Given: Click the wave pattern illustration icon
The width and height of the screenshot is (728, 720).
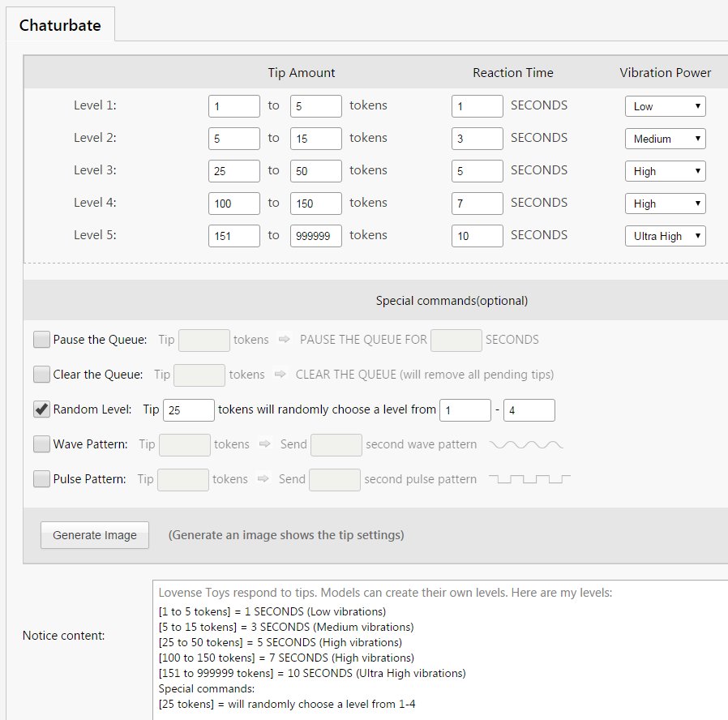Looking at the screenshot, I should point(526,444).
